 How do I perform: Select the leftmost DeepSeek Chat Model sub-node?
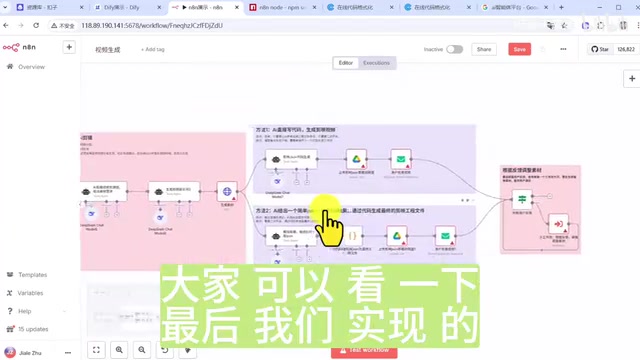point(91,214)
